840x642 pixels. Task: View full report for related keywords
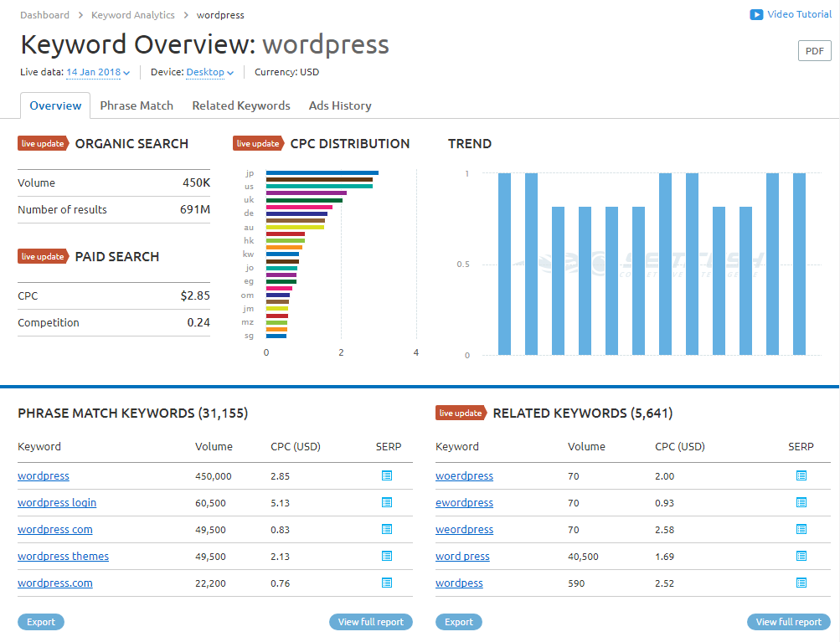789,622
